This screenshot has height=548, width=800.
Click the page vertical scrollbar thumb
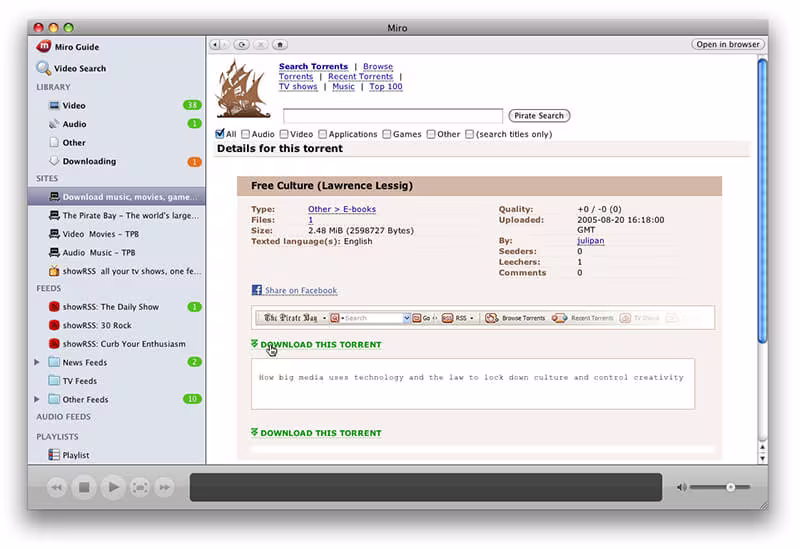(762, 202)
